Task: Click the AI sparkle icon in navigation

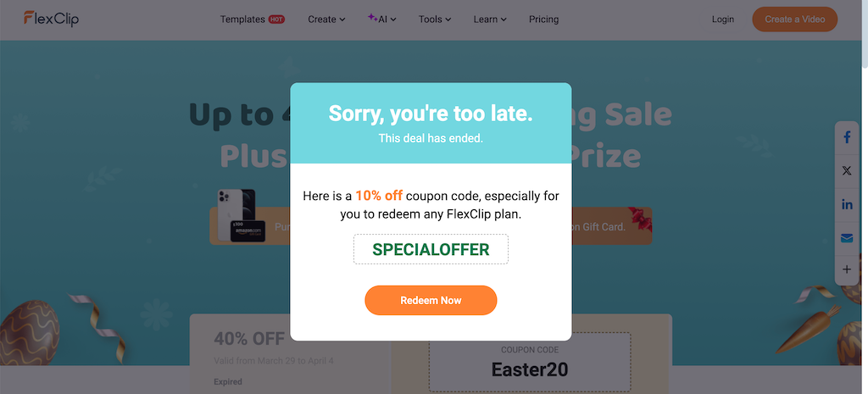Action: (x=373, y=17)
